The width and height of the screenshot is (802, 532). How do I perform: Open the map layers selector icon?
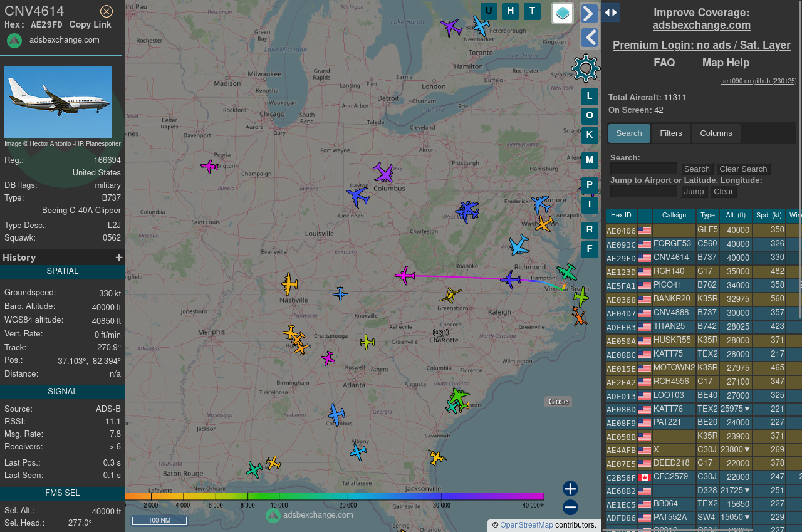(563, 13)
